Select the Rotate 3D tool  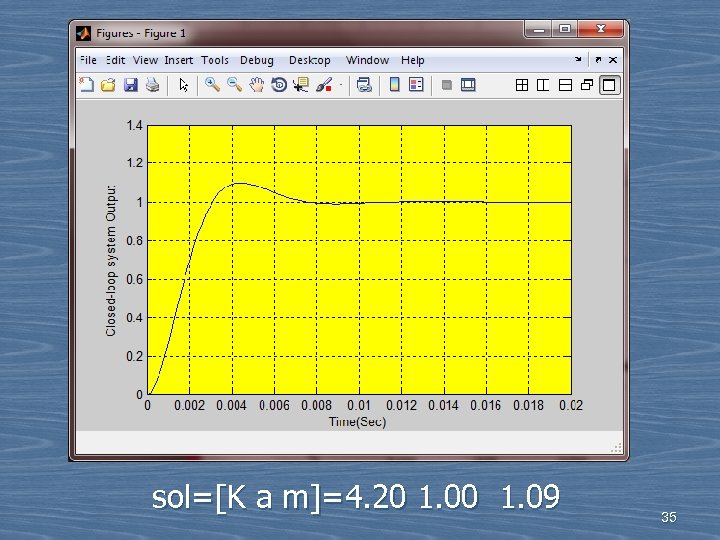pos(279,85)
